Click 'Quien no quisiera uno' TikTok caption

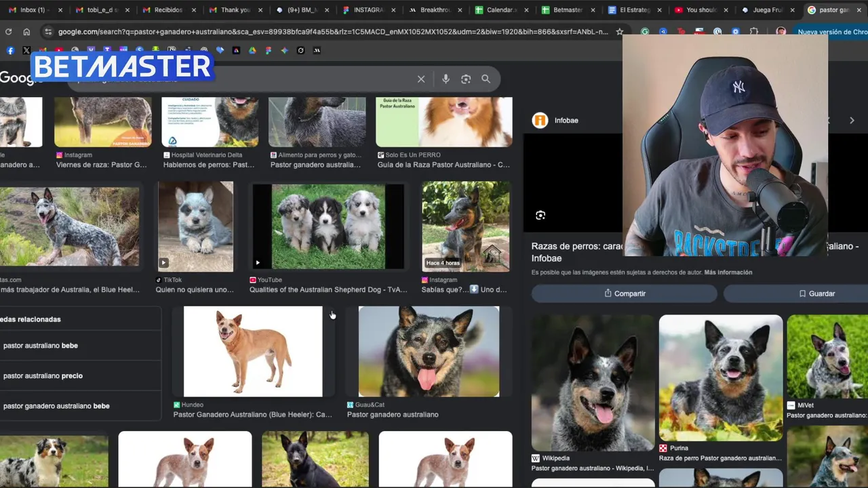click(x=195, y=290)
